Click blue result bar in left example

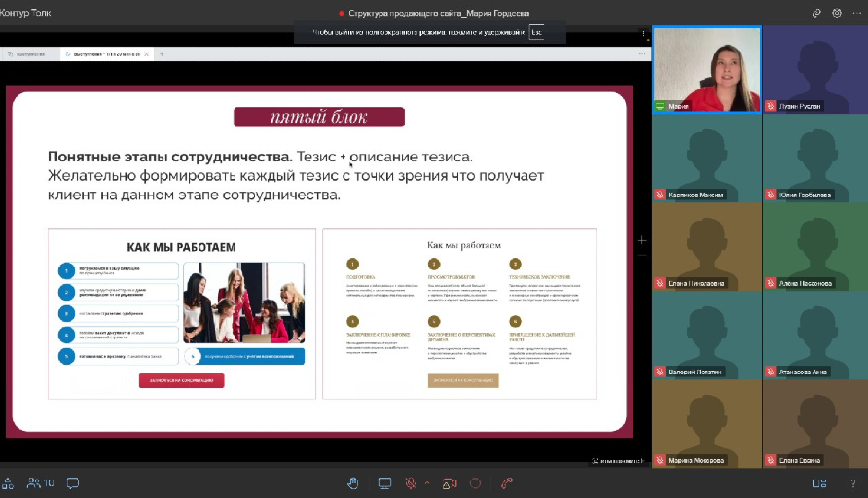click(x=244, y=356)
